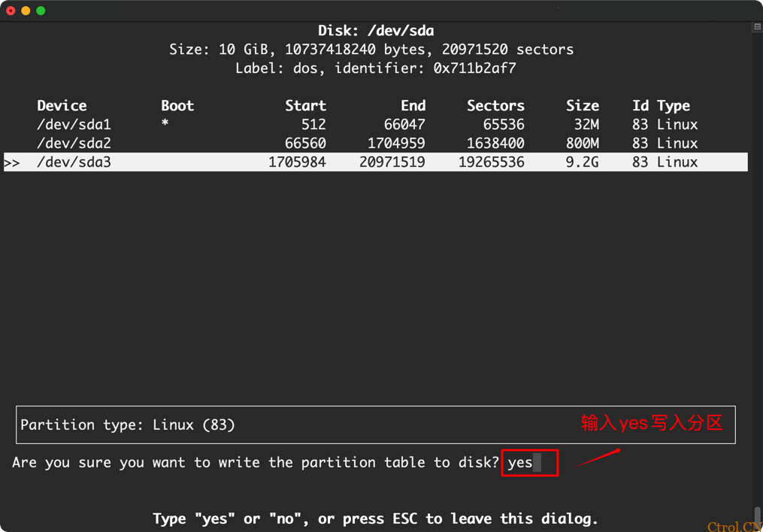Viewport: 763px width, 532px height.
Task: Click the yellow minimize window button
Action: pos(26,11)
